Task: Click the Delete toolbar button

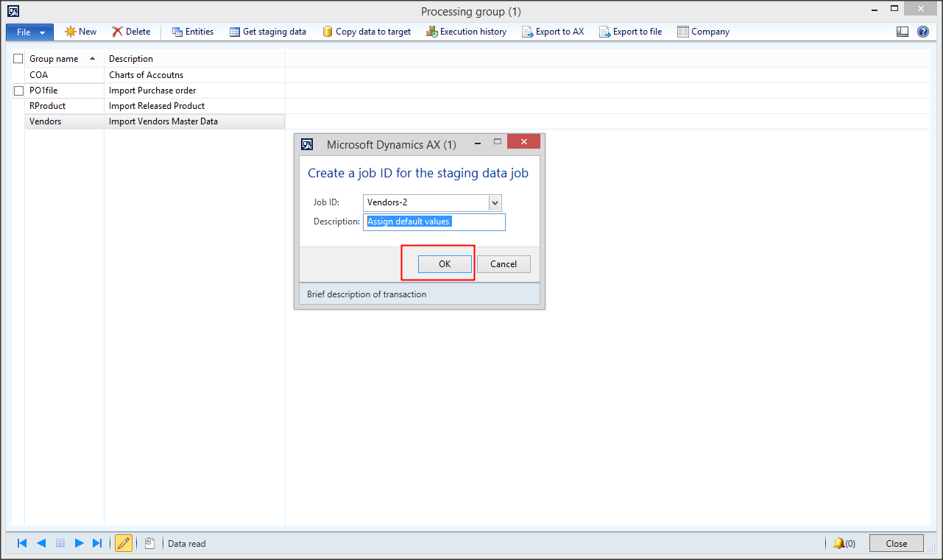Action: tap(131, 32)
